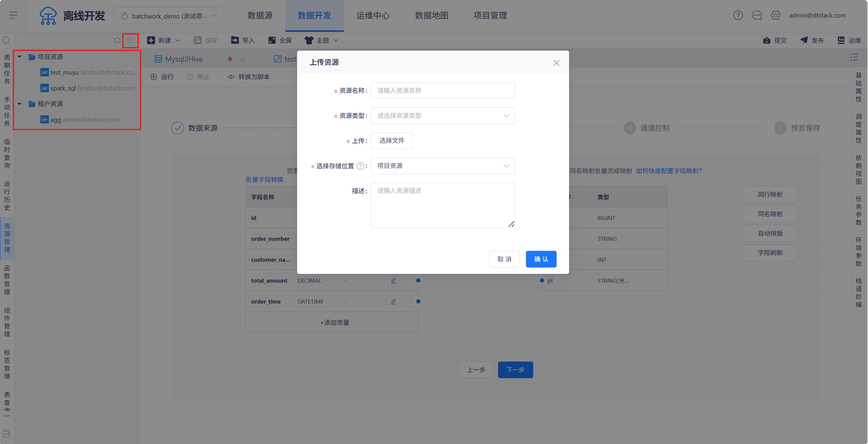Close the upload resource dialog
Image resolution: width=868 pixels, height=444 pixels.
556,63
